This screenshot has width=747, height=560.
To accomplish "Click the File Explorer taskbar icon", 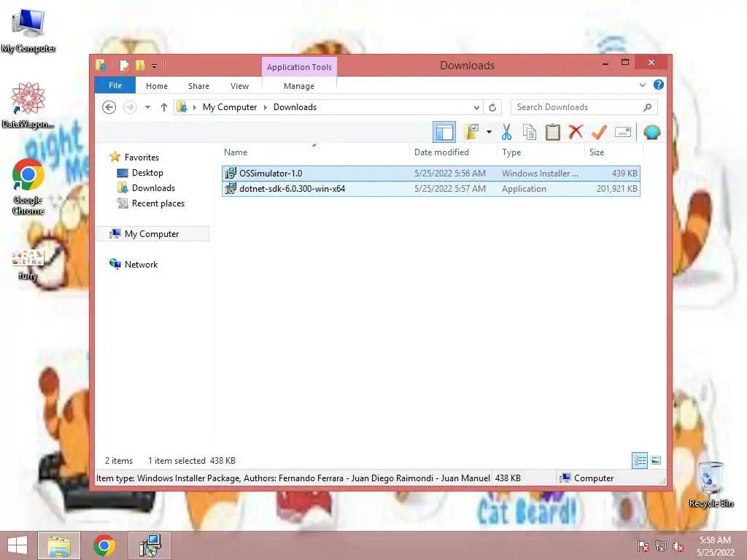I will (59, 545).
